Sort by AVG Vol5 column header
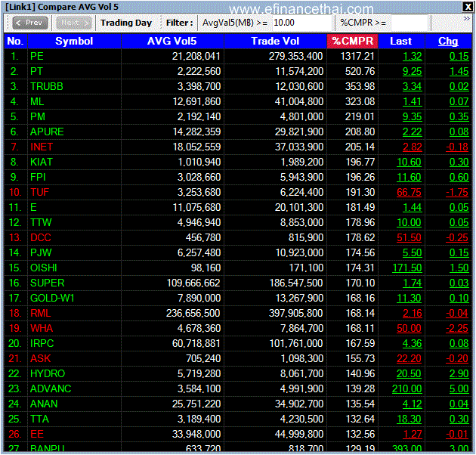This screenshot has height=455, width=476. click(172, 41)
